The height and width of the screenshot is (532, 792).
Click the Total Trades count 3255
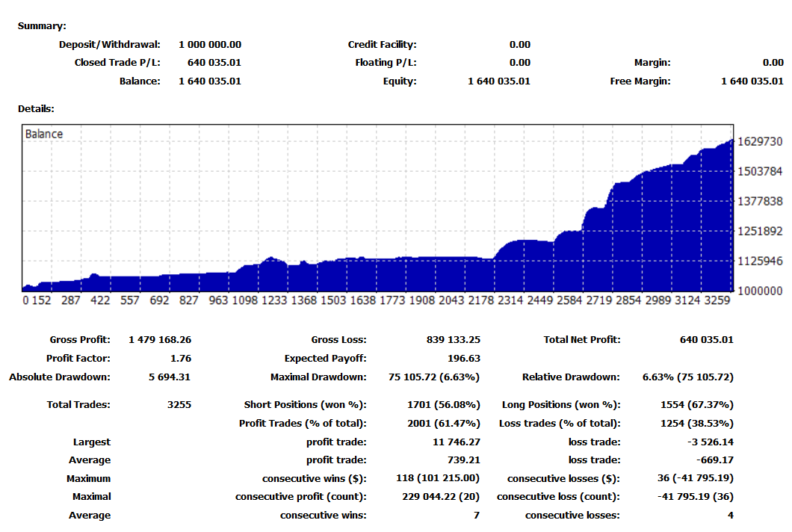pyautogui.click(x=179, y=405)
